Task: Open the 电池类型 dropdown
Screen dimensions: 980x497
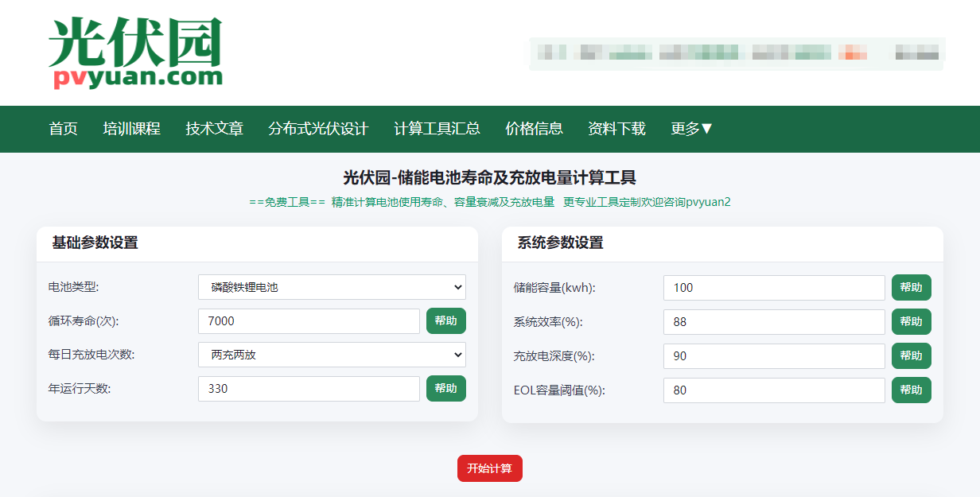Action: tap(332, 287)
